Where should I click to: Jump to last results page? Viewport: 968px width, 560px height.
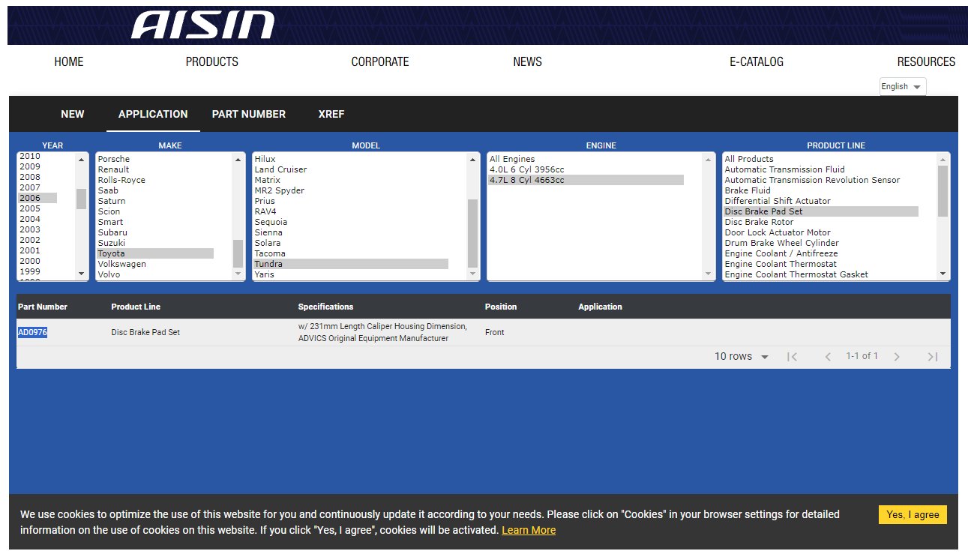click(933, 357)
